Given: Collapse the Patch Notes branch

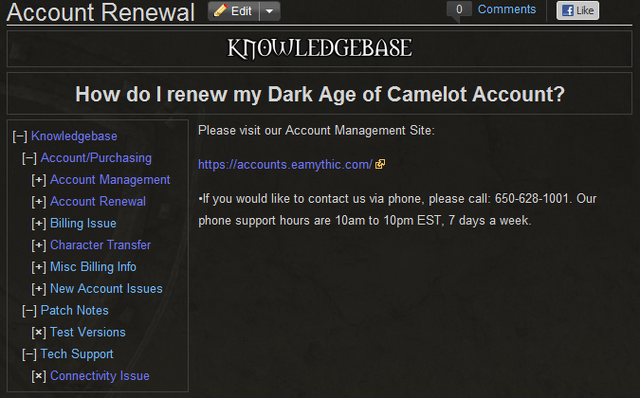Looking at the screenshot, I should [x=29, y=311].
